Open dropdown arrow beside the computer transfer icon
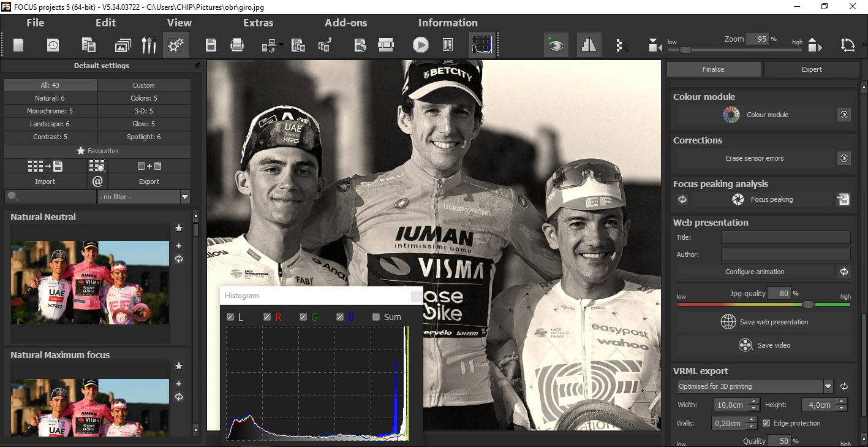 [281, 45]
